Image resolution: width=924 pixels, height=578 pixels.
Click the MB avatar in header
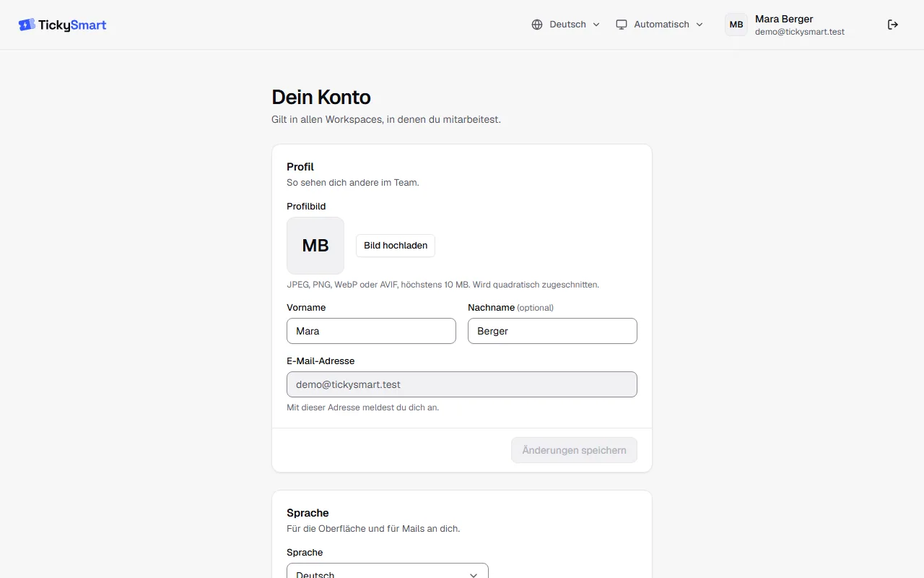tap(736, 25)
